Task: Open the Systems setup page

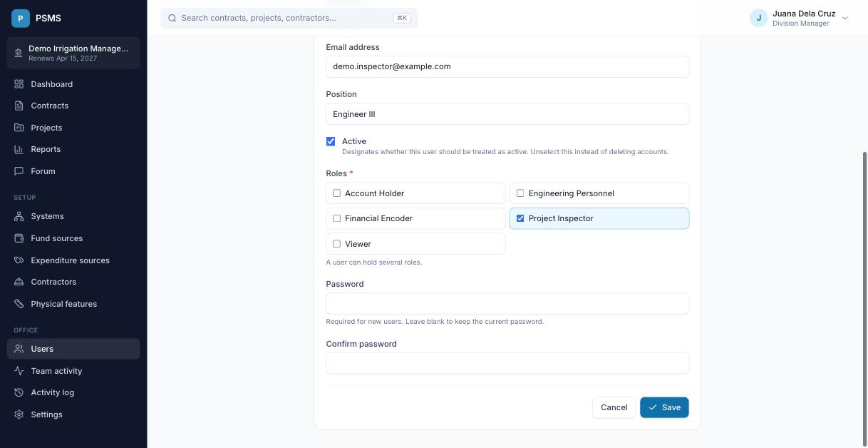Action: 73,216
